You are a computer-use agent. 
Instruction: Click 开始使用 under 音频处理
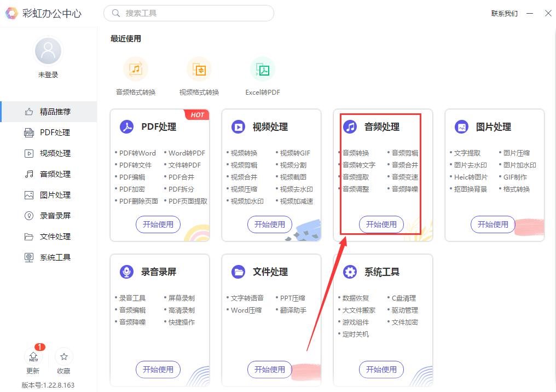pos(381,224)
